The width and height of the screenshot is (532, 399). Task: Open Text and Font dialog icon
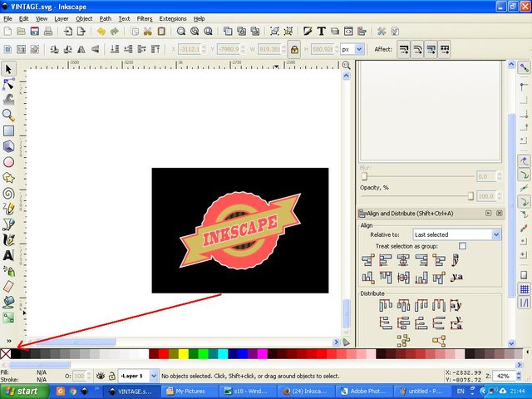coord(321,32)
